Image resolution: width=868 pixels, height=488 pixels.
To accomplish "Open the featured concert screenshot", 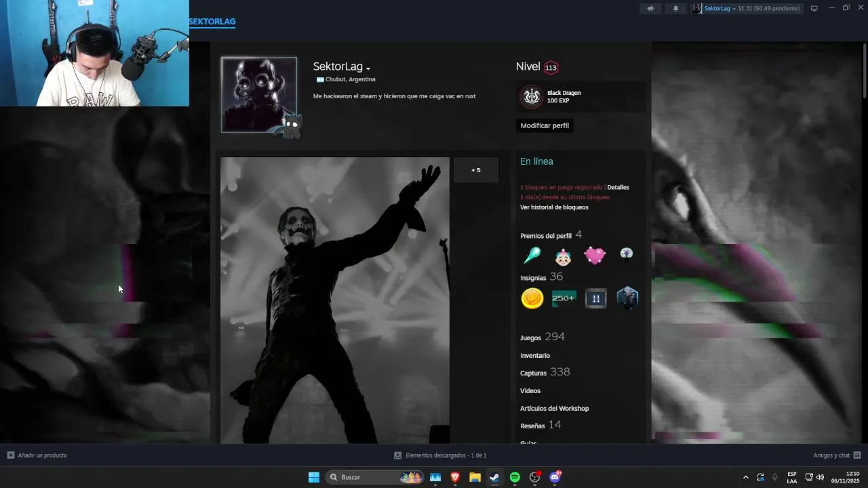I will coord(334,300).
